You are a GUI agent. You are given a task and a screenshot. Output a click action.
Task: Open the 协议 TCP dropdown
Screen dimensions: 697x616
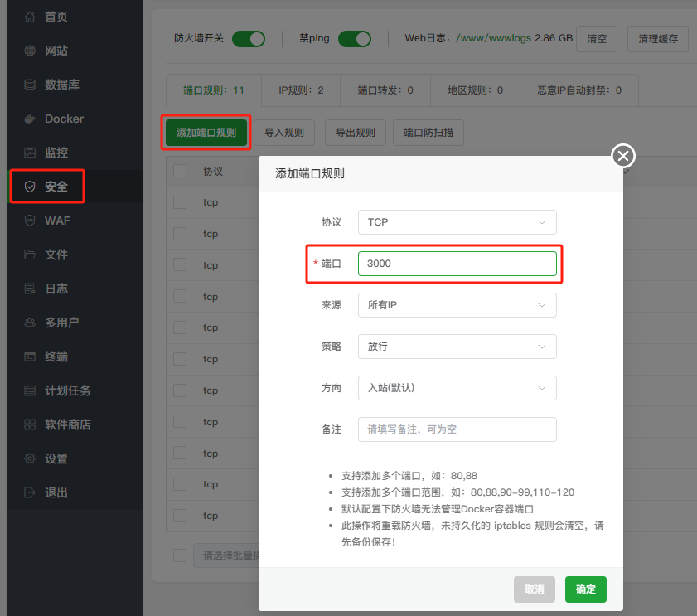[x=457, y=222]
